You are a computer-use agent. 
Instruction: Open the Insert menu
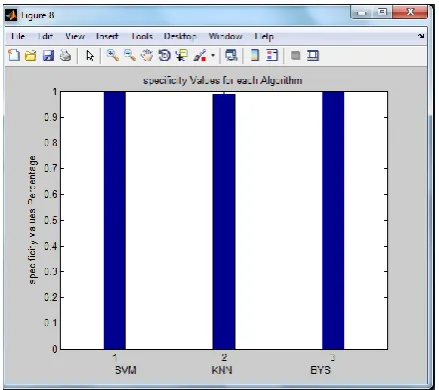[x=107, y=36]
